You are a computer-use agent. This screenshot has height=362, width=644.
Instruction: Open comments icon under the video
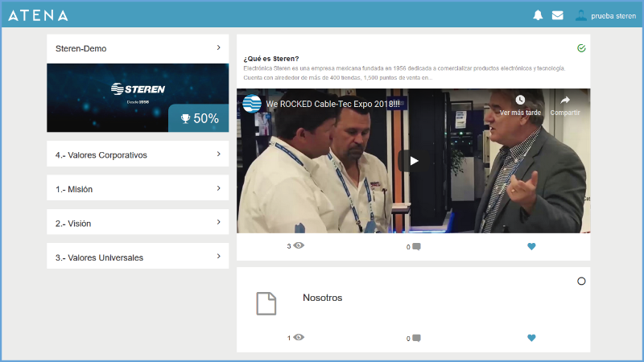pos(416,247)
